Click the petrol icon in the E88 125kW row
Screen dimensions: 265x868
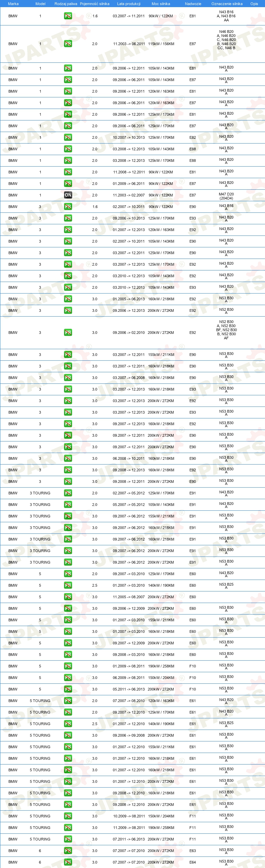click(68, 161)
